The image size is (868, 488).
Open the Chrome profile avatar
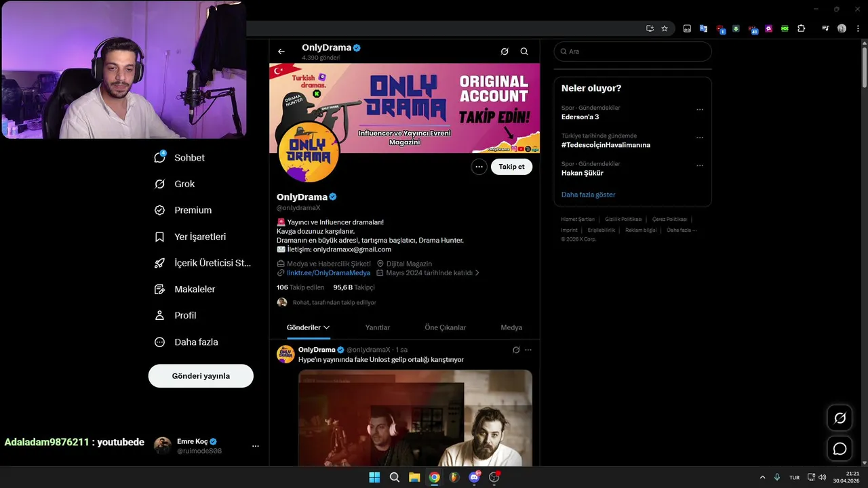[842, 28]
